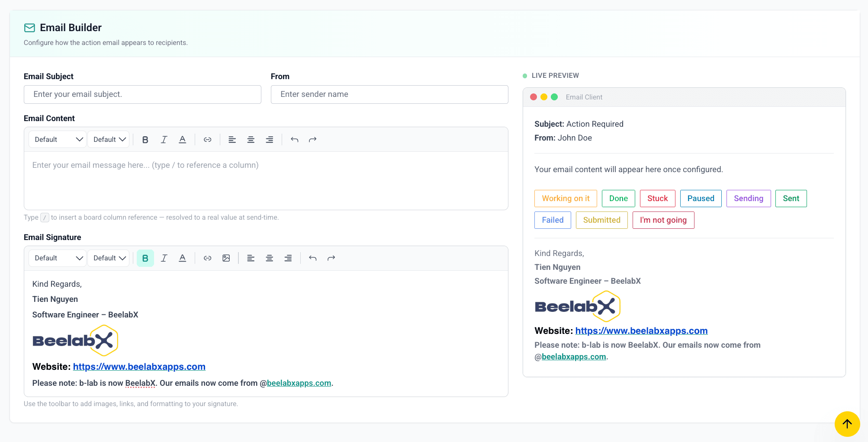Open first Default dropdown in Email Content toolbar

tap(58, 139)
